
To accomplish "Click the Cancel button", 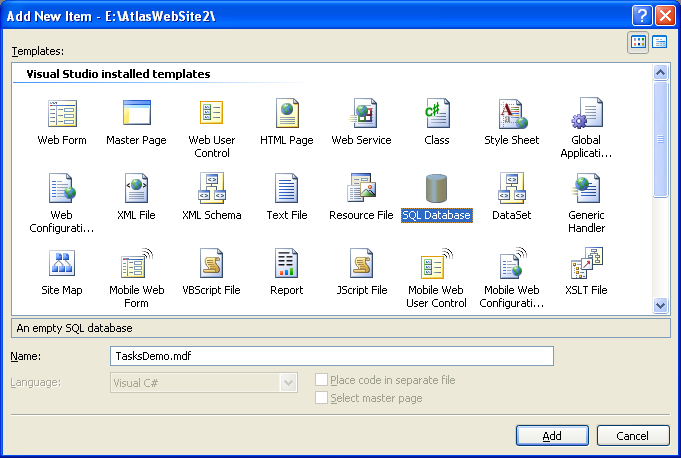I will (x=633, y=435).
